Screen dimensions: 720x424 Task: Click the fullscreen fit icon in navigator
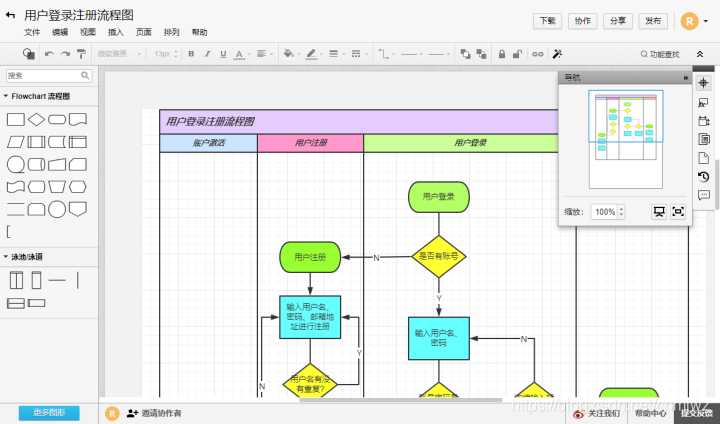(678, 211)
